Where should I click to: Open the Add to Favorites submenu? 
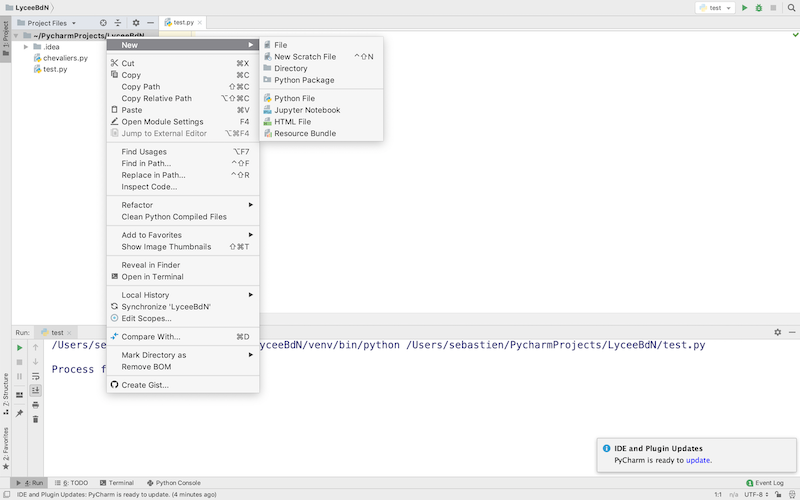pos(183,235)
